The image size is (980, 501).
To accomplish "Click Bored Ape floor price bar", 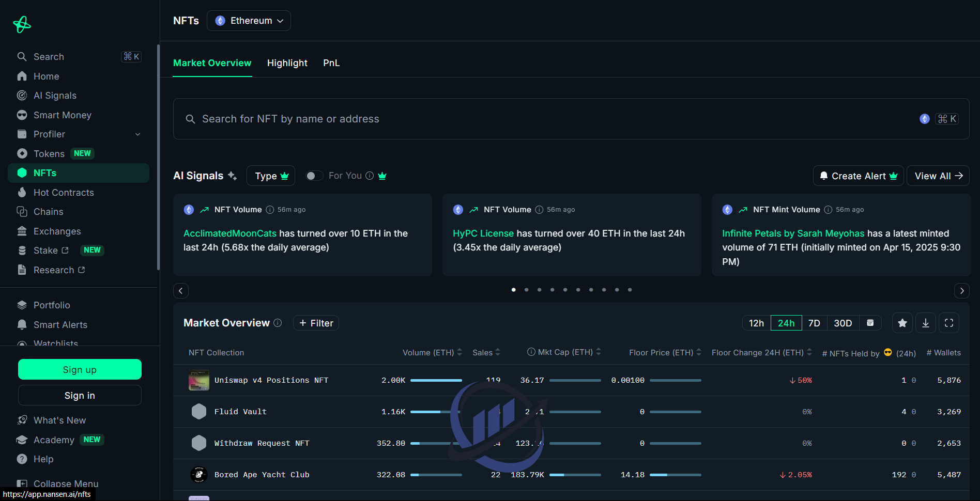I will pos(676,475).
